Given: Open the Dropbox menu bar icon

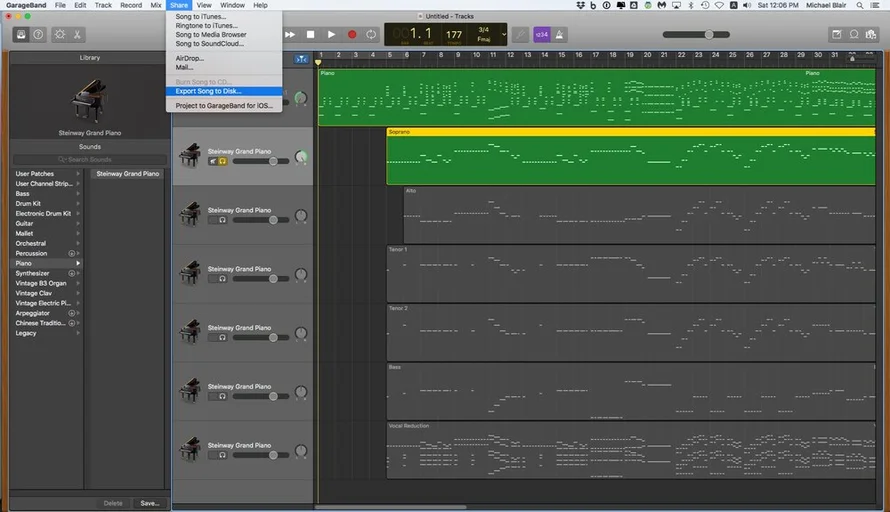Looking at the screenshot, I should click(580, 5).
